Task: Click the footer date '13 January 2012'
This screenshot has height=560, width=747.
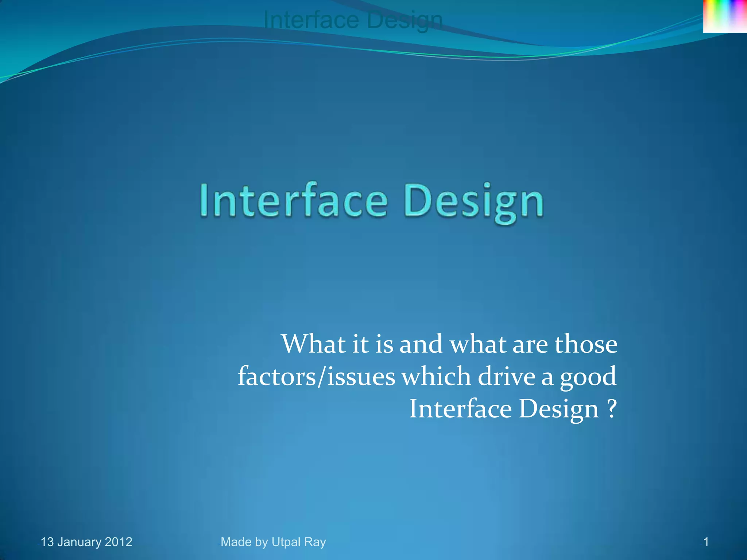Action: (86, 542)
